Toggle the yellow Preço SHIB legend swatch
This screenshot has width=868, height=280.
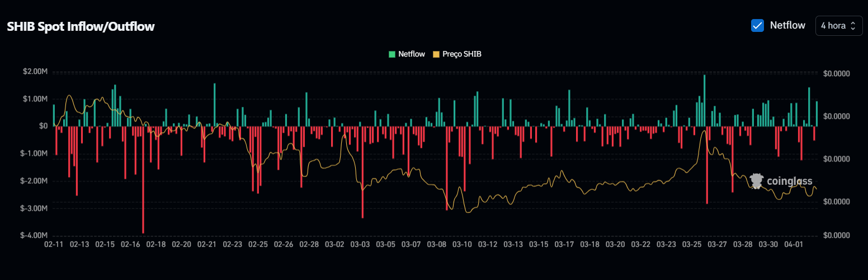436,54
